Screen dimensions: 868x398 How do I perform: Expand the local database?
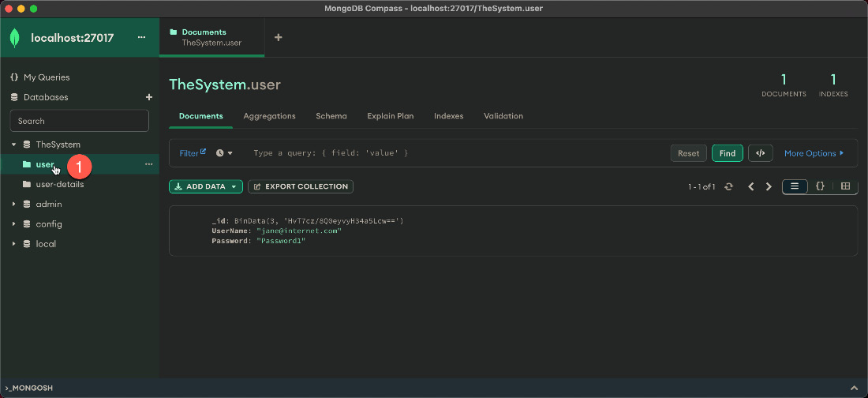click(x=14, y=245)
